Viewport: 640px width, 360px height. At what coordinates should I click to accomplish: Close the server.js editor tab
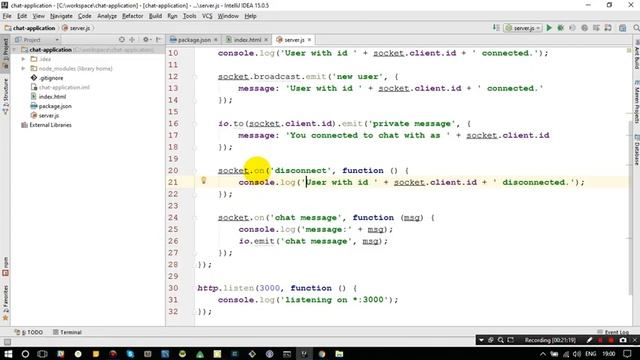tap(309, 40)
